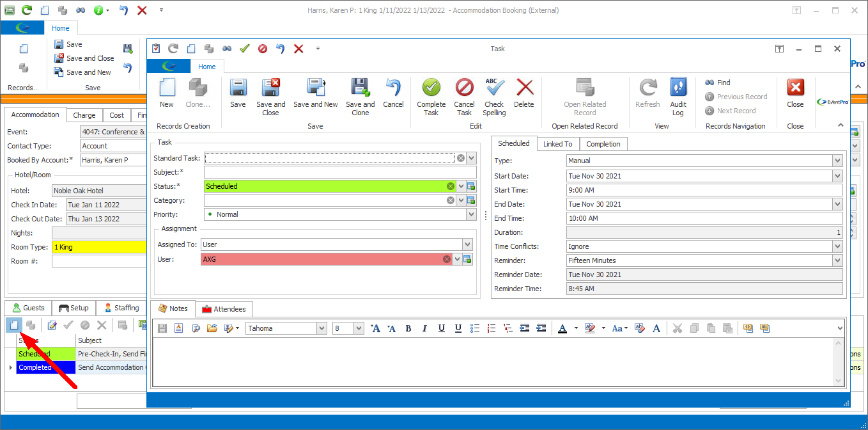This screenshot has width=868, height=430.
Task: Clear the Status field with its X button
Action: point(450,186)
